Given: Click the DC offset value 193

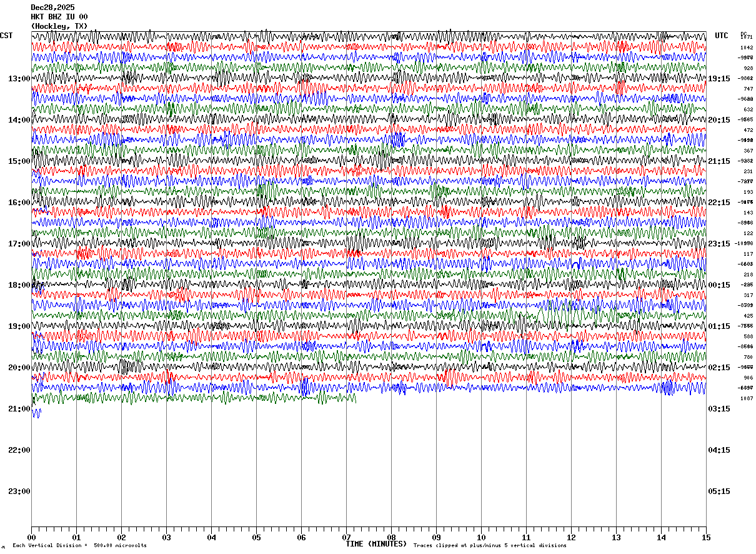Looking at the screenshot, I should (x=748, y=192).
